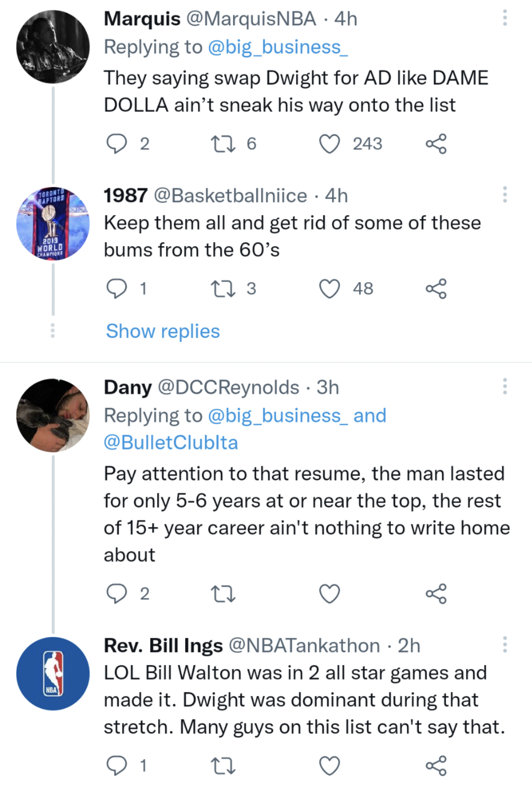View the Toronto Raptors banner profile picture
Screen dimensions: 532x792
[x=53, y=224]
